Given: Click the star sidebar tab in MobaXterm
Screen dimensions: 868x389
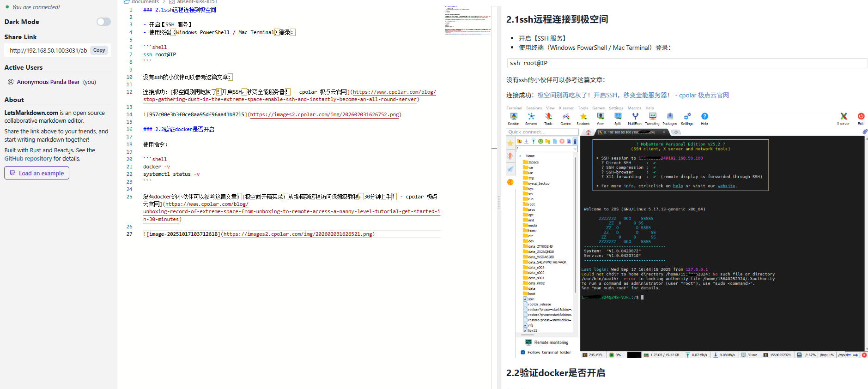Looking at the screenshot, I should click(510, 143).
